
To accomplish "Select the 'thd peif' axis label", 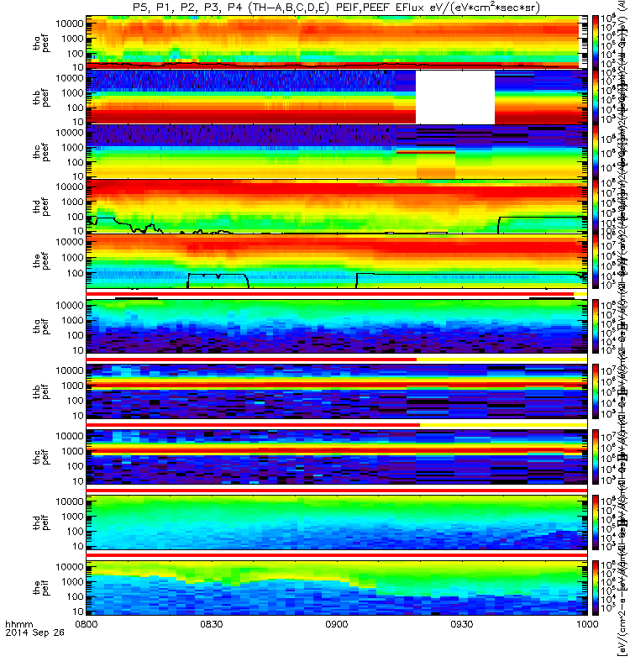I will [41, 522].
